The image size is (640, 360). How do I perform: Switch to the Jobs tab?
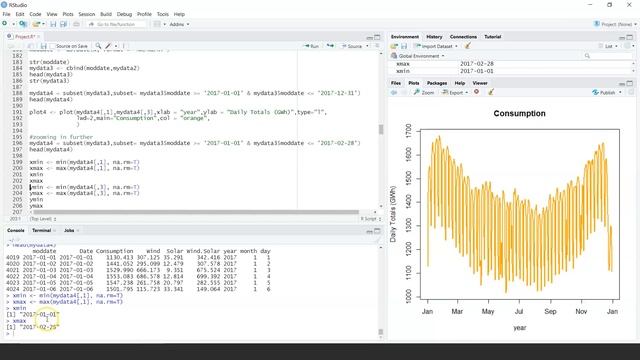tap(69, 230)
